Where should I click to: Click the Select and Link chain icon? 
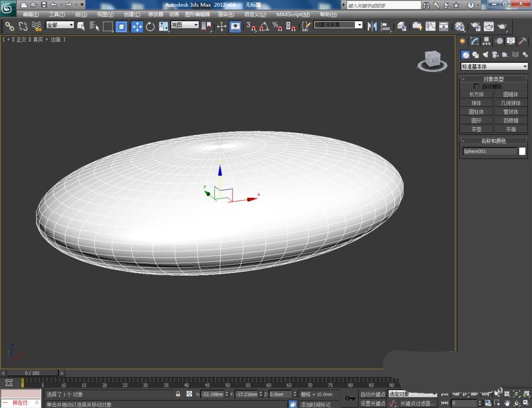click(10, 26)
